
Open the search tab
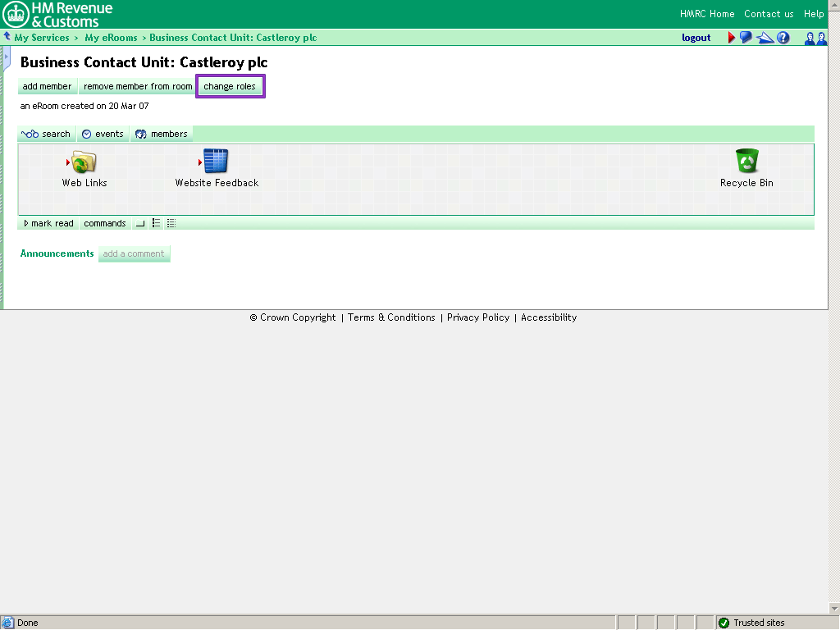click(x=47, y=134)
